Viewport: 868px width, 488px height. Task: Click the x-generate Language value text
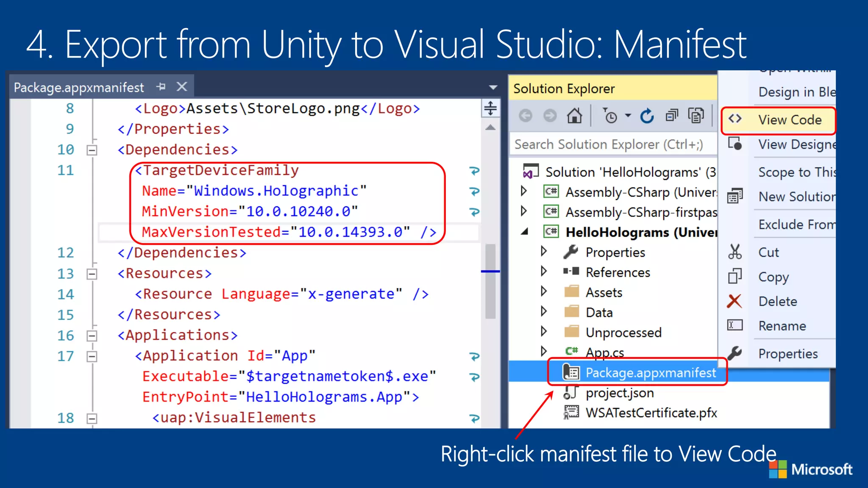351,294
